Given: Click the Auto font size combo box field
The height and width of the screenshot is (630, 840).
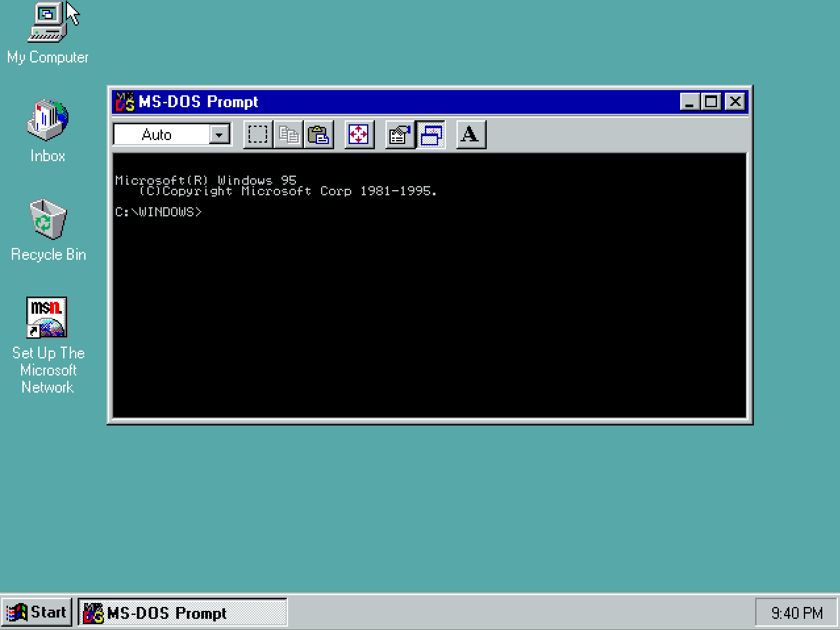Looking at the screenshot, I should click(x=172, y=135).
